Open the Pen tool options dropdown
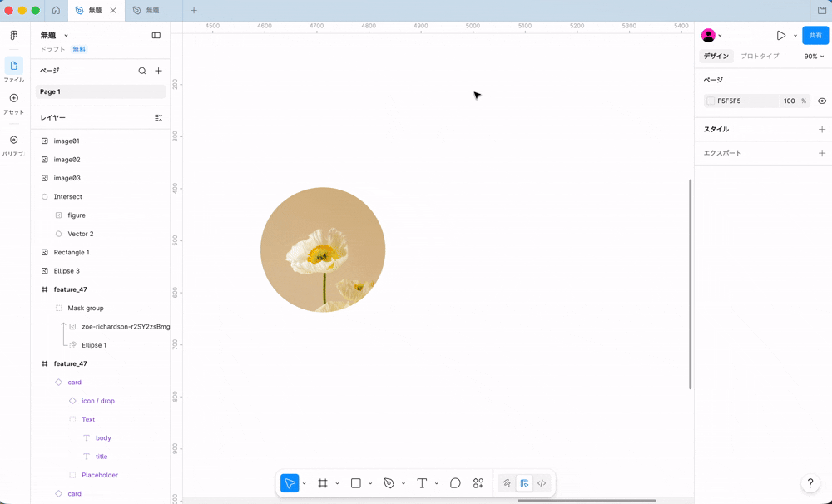832x504 pixels. tap(404, 483)
